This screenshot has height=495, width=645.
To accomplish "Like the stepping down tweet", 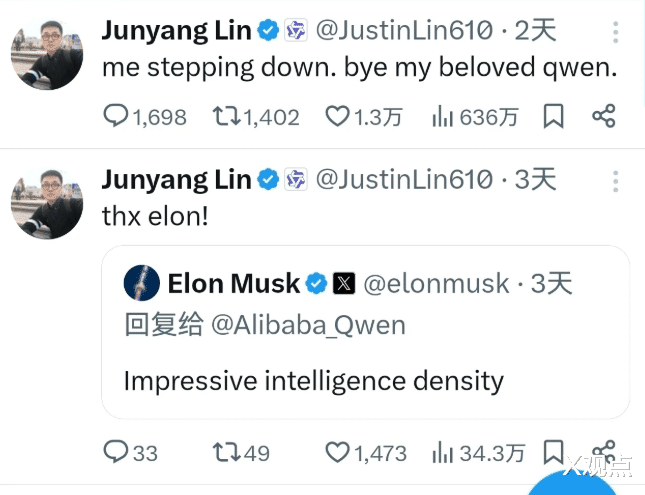I will pyautogui.click(x=338, y=117).
